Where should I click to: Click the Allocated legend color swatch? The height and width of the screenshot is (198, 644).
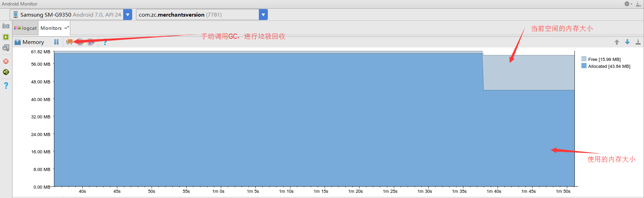pyautogui.click(x=584, y=66)
